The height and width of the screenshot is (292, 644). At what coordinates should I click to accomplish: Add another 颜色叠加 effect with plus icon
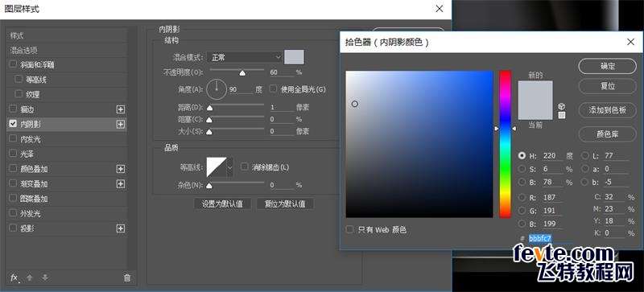tap(120, 169)
